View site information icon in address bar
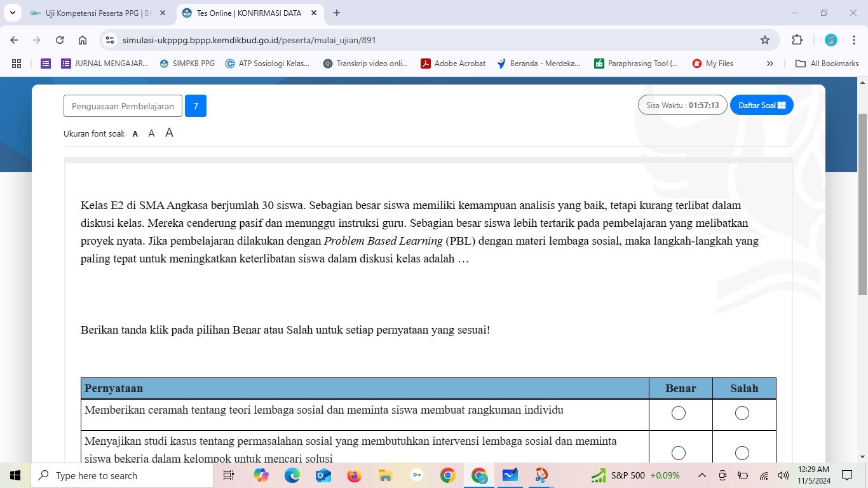Viewport: 868px width, 488px height. click(x=110, y=40)
